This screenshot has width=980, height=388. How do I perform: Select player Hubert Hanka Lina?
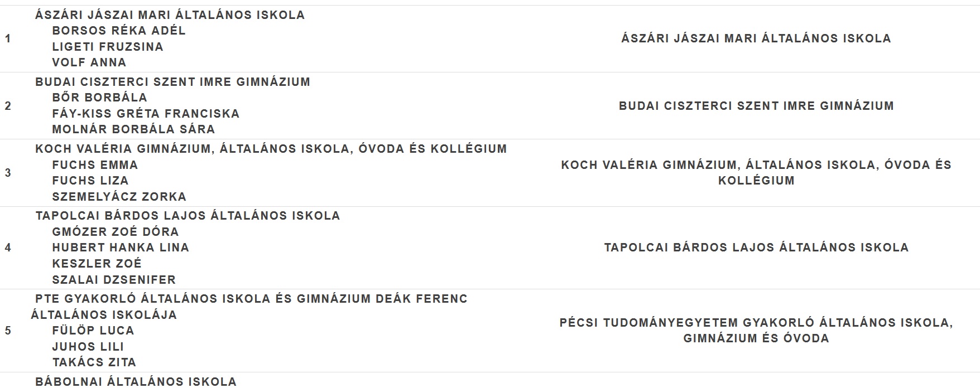(121, 248)
